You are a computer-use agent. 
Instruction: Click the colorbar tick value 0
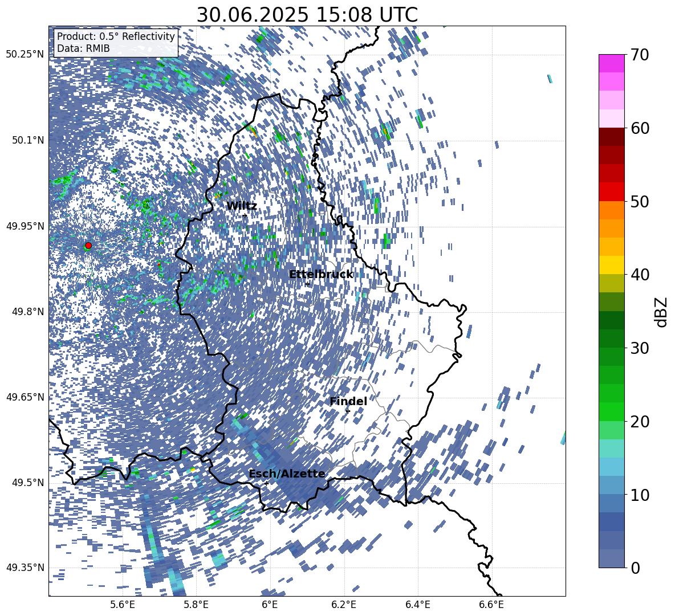pyautogui.click(x=635, y=568)
